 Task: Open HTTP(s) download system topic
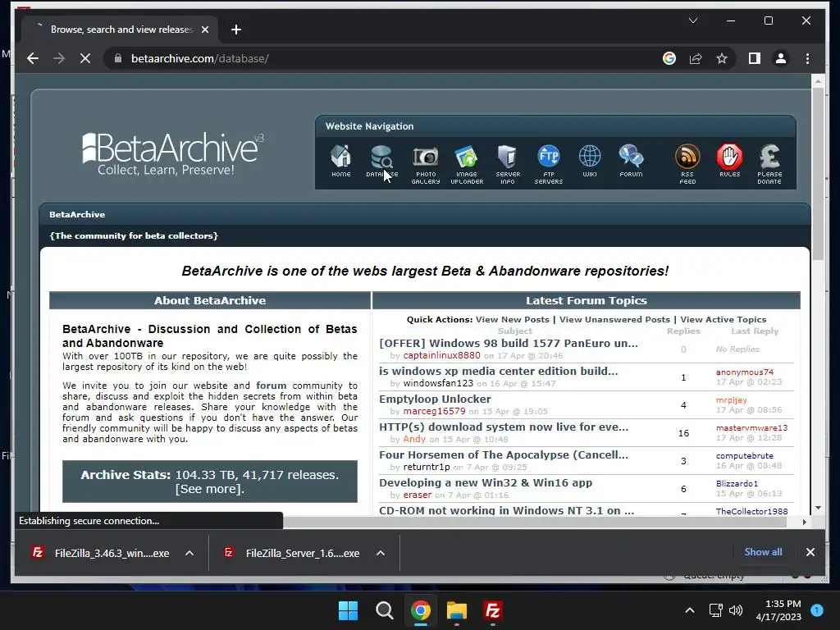coord(504,427)
